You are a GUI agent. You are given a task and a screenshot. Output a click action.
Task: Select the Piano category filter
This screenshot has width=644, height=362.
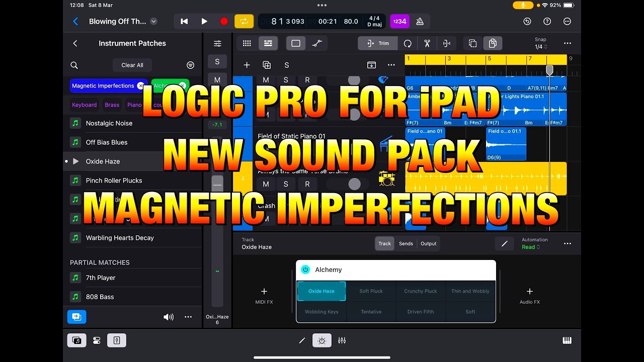134,105
